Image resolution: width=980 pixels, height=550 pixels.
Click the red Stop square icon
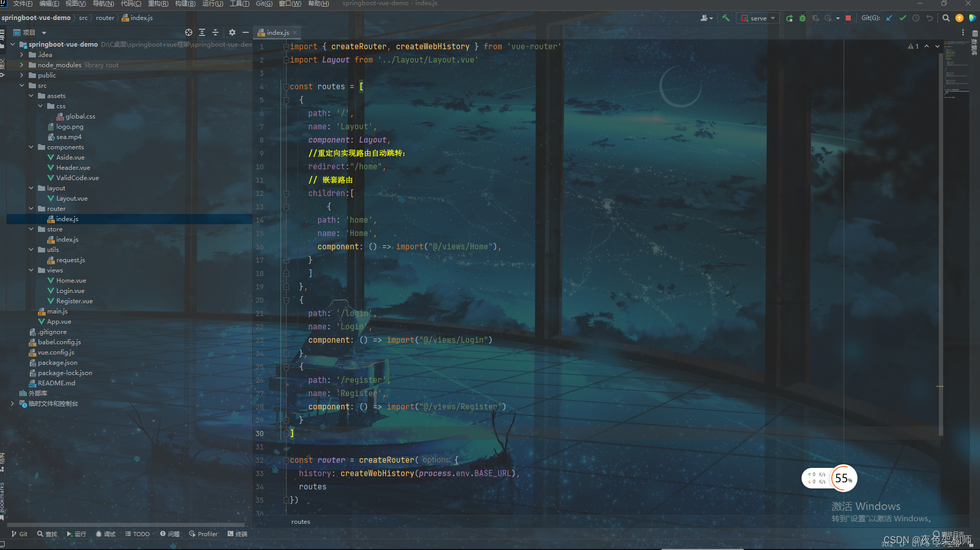[848, 18]
